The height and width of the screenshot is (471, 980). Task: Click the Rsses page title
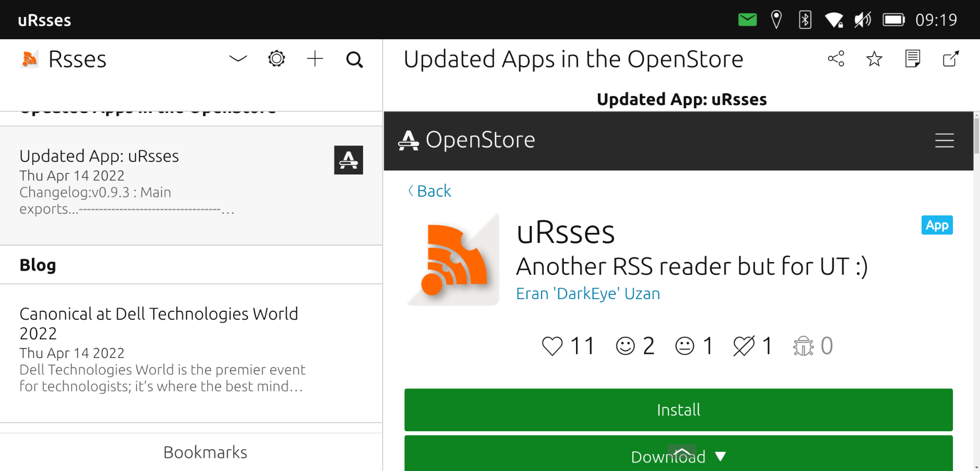point(78,59)
